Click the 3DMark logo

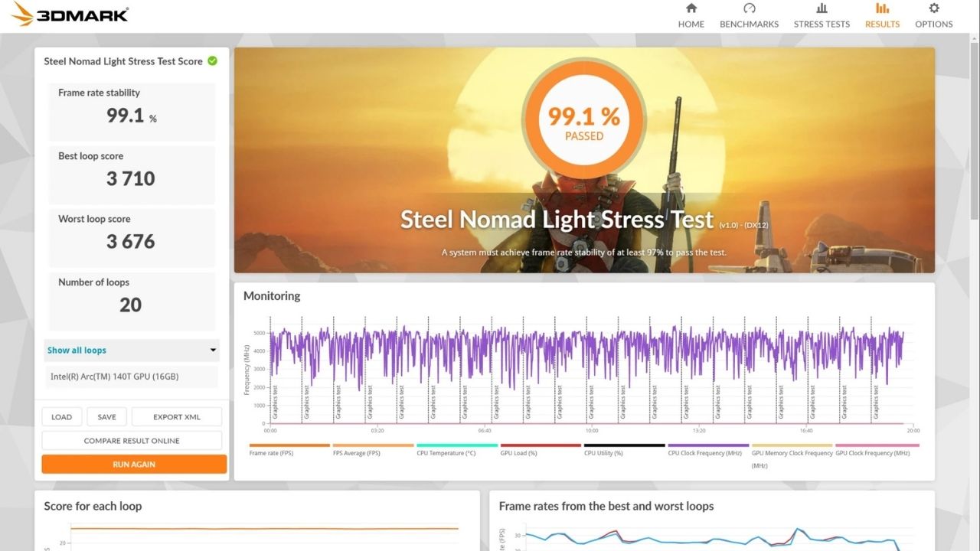tap(70, 13)
